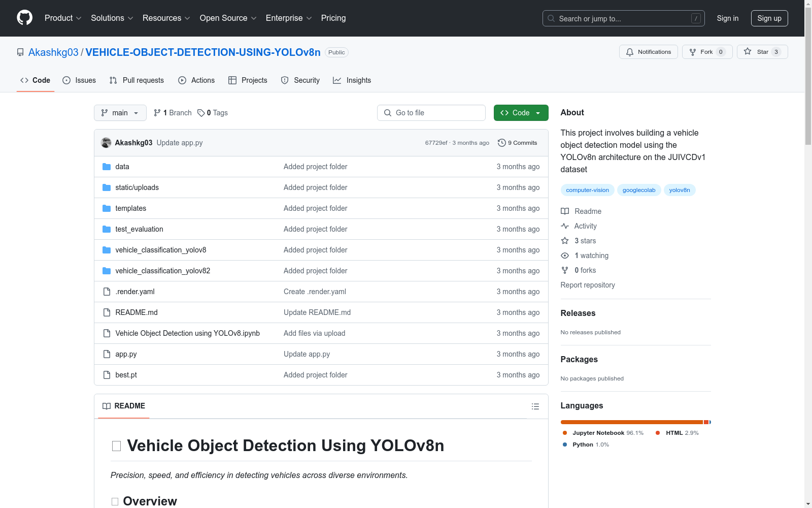The width and height of the screenshot is (812, 508).
Task: Click the Sign up button
Action: 769,18
